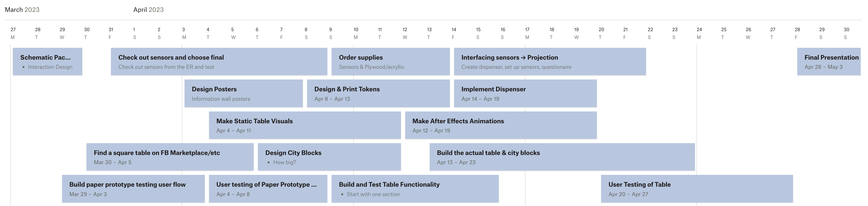Open the User Testing of Table task
Viewport: 868px width, 206px height.
(x=697, y=189)
